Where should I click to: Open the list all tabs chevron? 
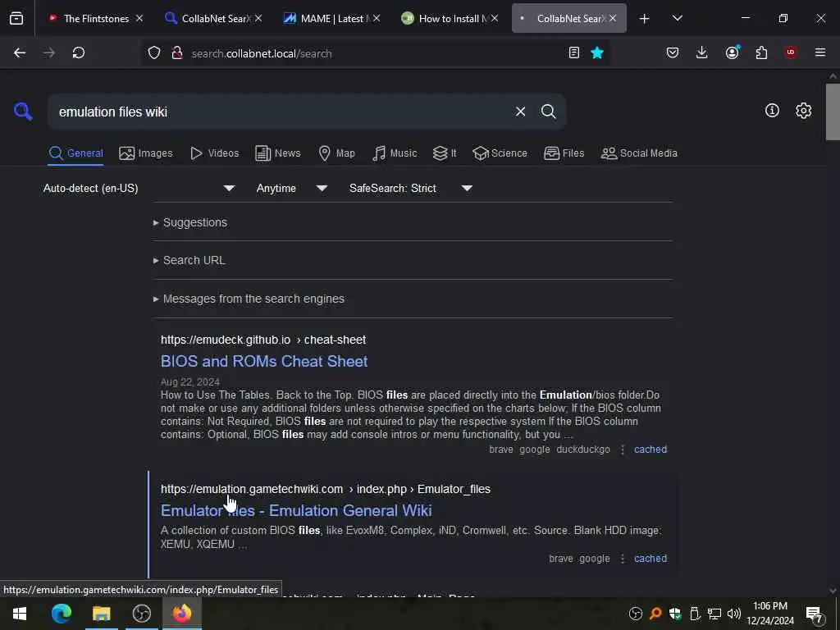(677, 18)
